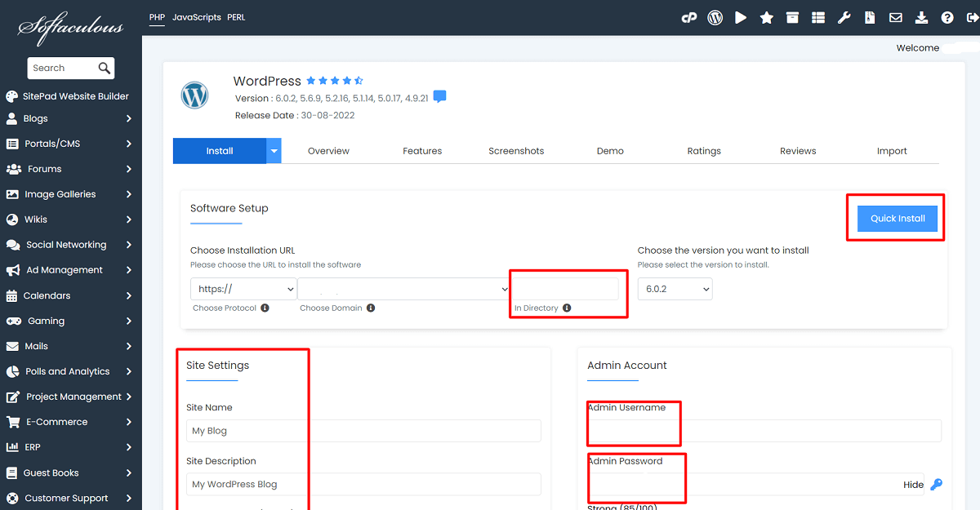Click the Help question mark icon
This screenshot has width=980, height=510.
pyautogui.click(x=947, y=17)
